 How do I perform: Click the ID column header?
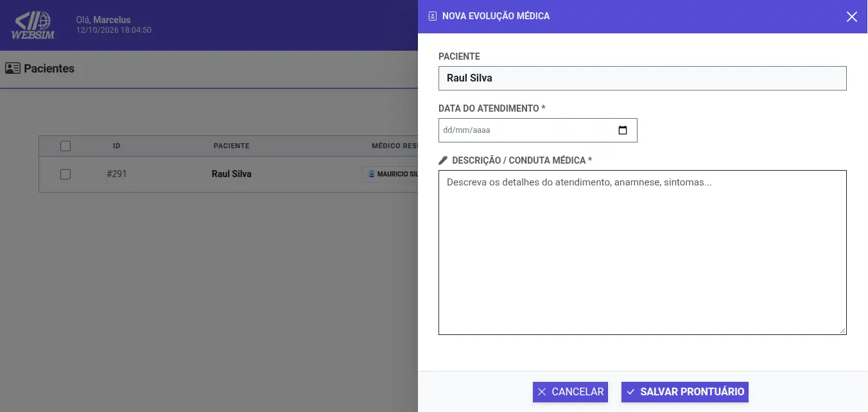[x=117, y=146]
